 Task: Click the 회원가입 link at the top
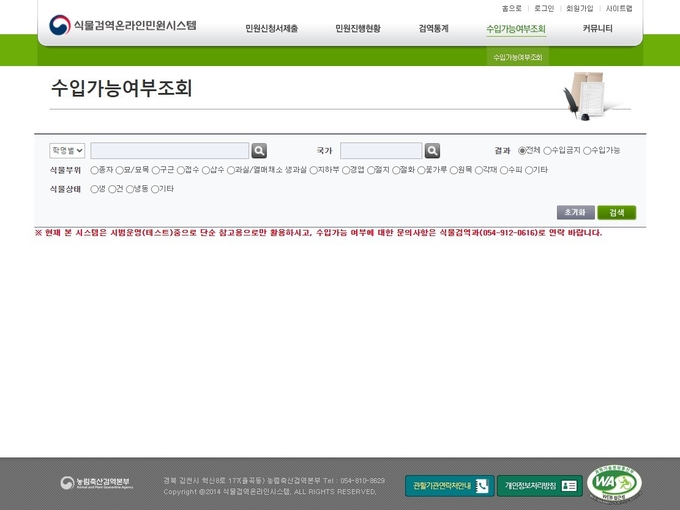click(579, 8)
